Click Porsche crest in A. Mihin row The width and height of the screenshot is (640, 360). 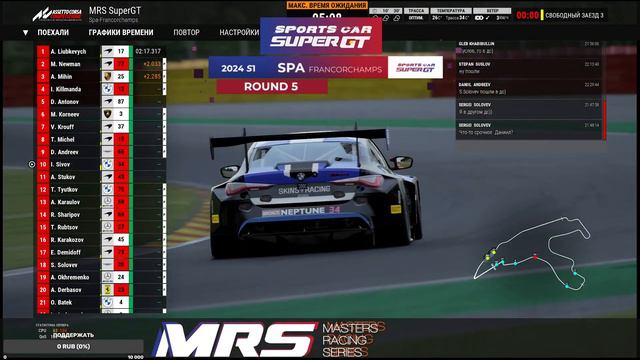pos(107,77)
